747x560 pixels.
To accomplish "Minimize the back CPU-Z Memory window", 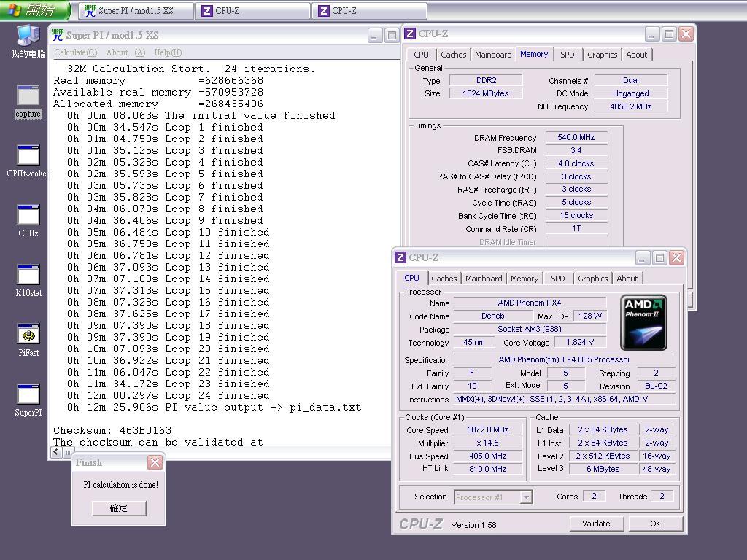I will [x=651, y=34].
